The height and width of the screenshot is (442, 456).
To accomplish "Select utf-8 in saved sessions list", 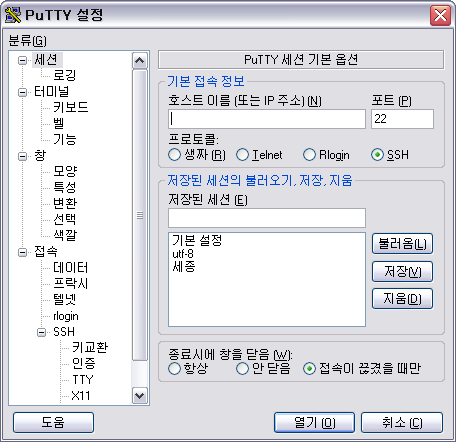I will (183, 254).
